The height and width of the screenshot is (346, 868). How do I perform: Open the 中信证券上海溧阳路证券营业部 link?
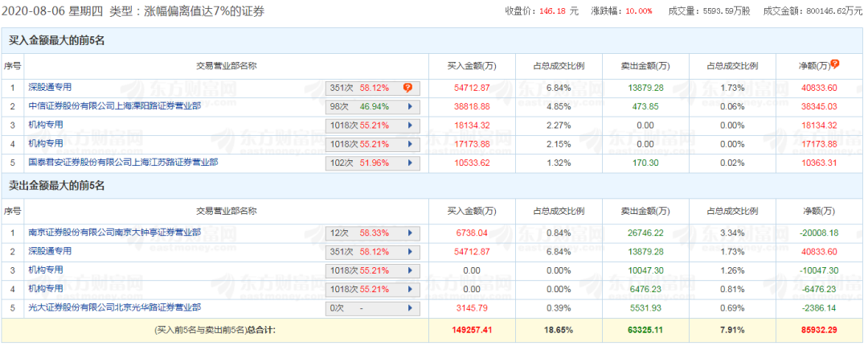pos(114,105)
